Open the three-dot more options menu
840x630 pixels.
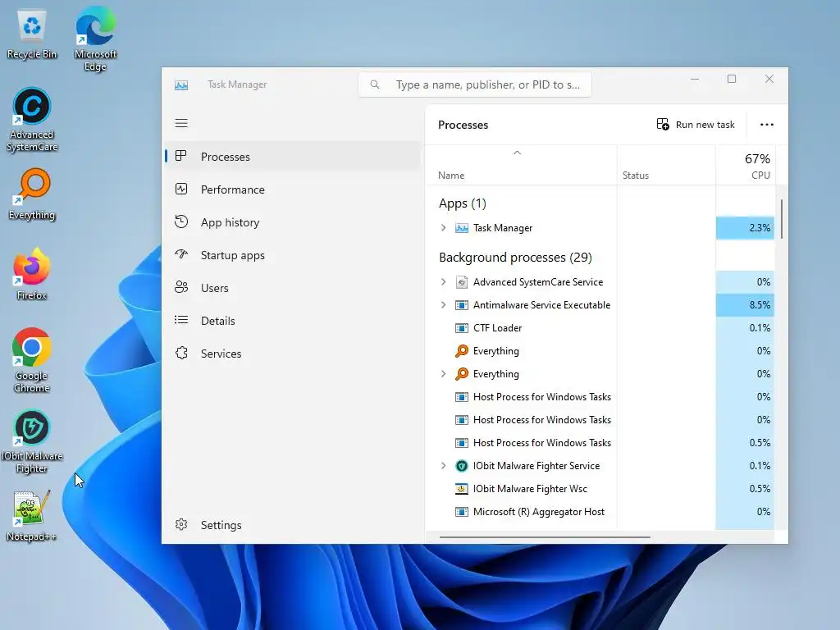click(x=767, y=125)
